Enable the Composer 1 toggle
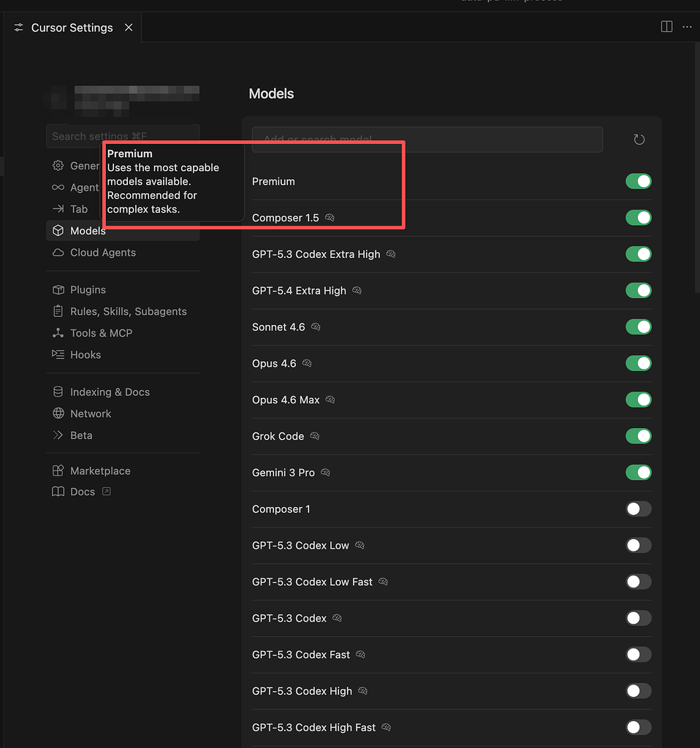700x748 pixels. coord(639,509)
